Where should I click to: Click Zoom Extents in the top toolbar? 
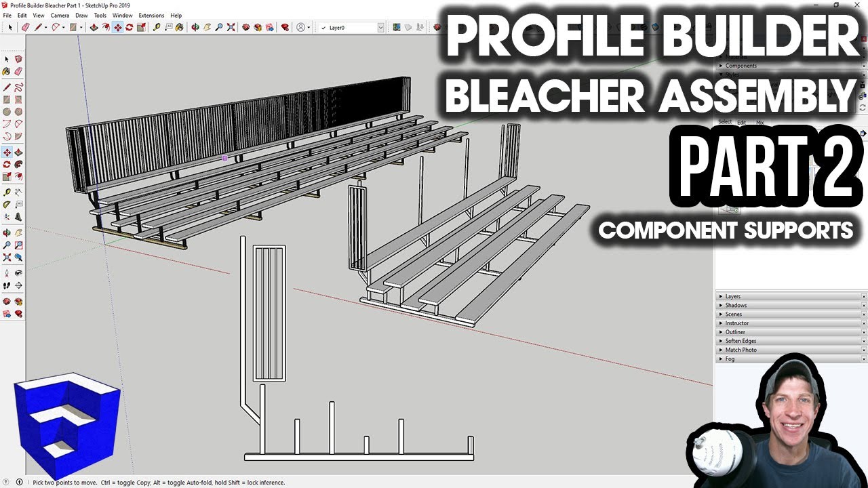coord(231,28)
